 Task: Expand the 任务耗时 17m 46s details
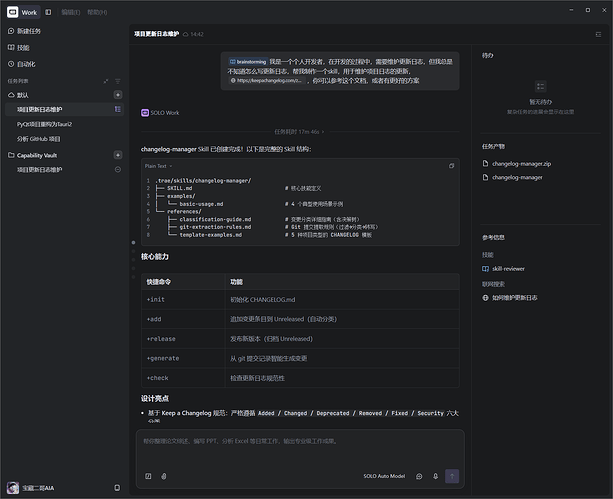click(299, 132)
